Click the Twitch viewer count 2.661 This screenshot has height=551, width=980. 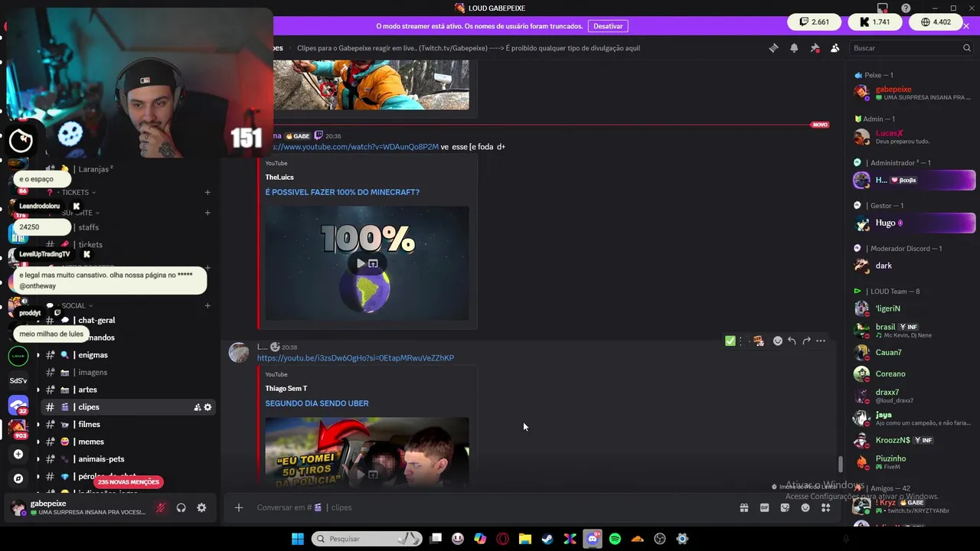click(x=814, y=22)
